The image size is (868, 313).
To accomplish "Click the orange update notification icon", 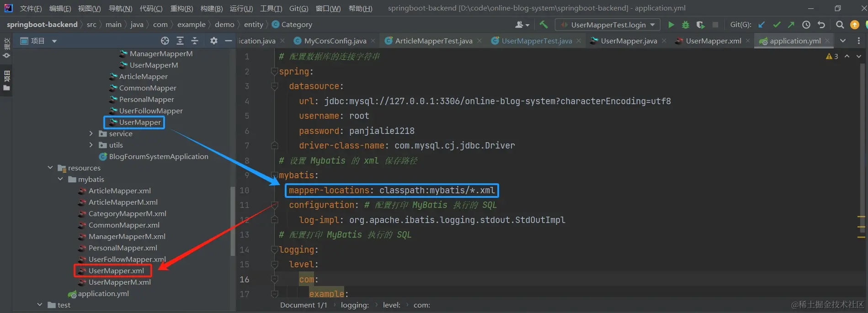I will click(854, 25).
